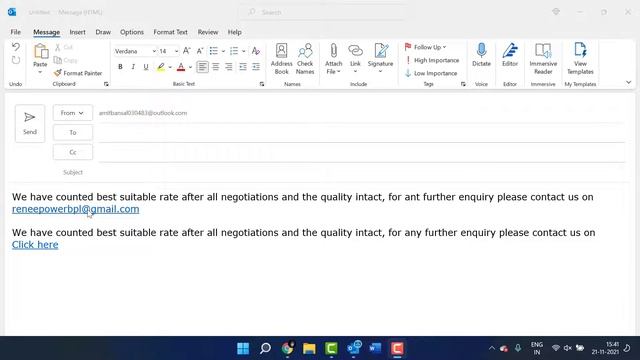Undo the last action
This screenshot has height=360, width=640.
point(16,47)
